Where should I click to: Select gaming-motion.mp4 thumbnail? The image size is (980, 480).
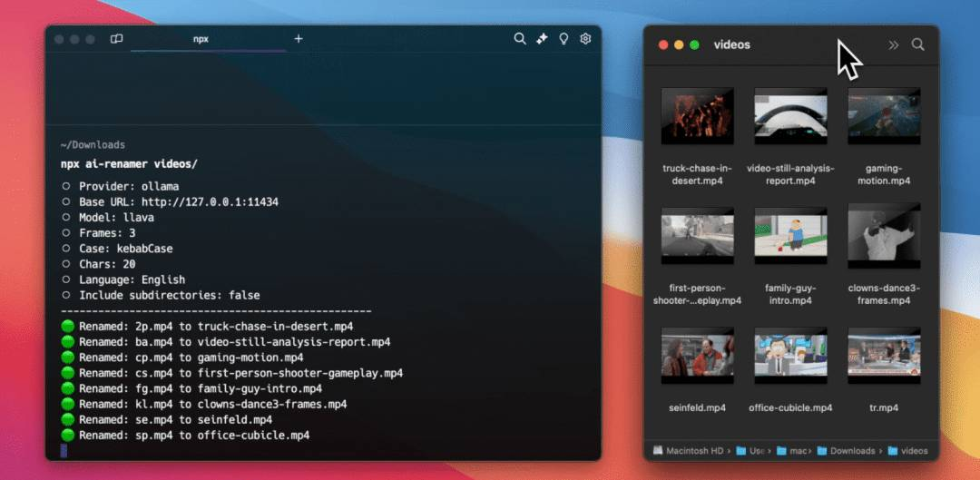[x=884, y=115]
